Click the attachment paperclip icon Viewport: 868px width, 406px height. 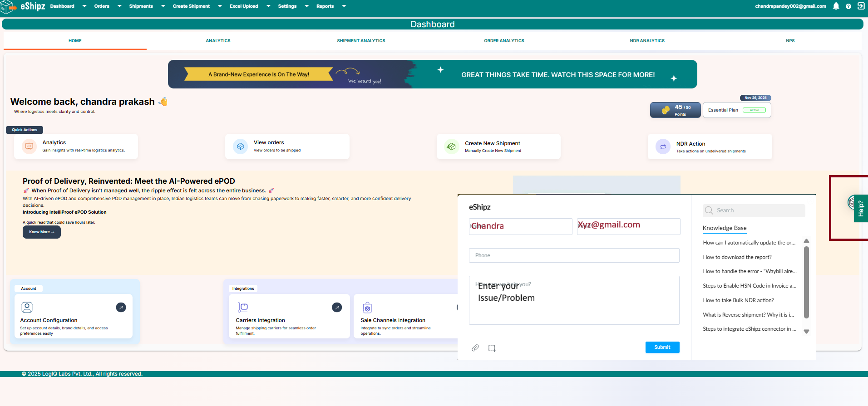[x=475, y=348]
